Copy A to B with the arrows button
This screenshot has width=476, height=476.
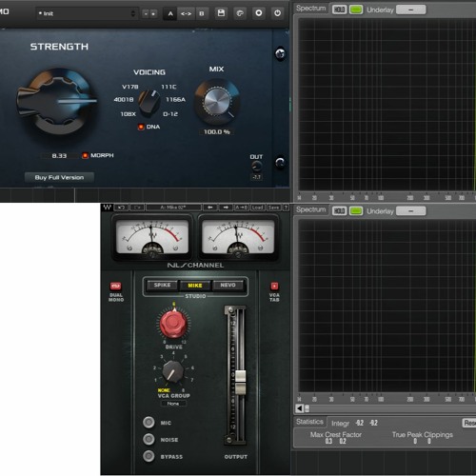coord(186,13)
